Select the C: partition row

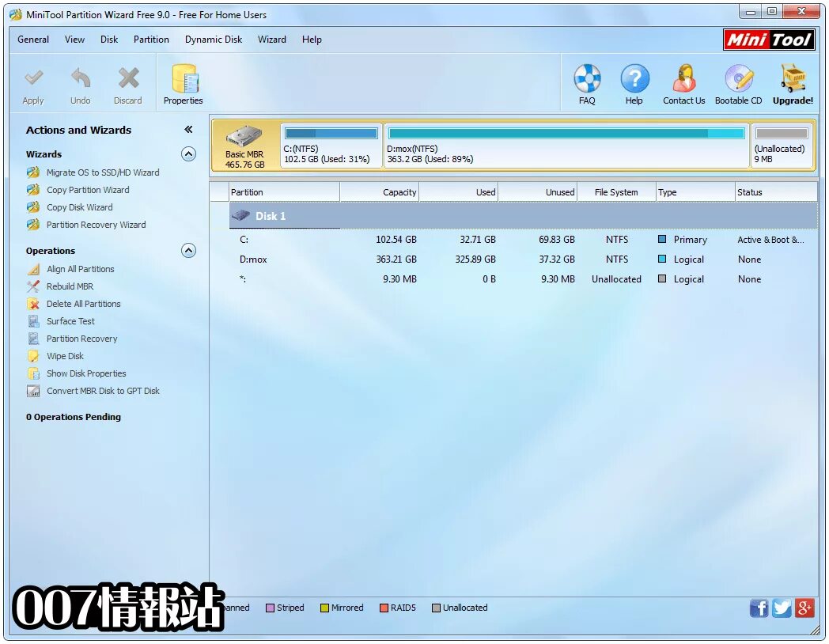coord(523,240)
